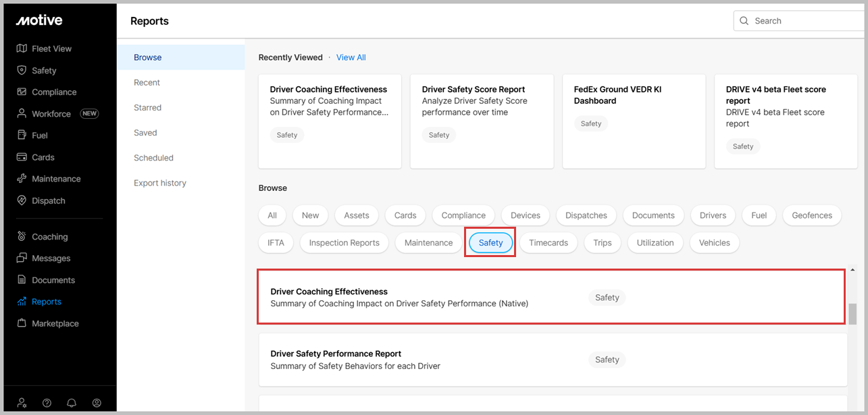
Task: Select the Compliance filter chip
Action: coord(463,215)
